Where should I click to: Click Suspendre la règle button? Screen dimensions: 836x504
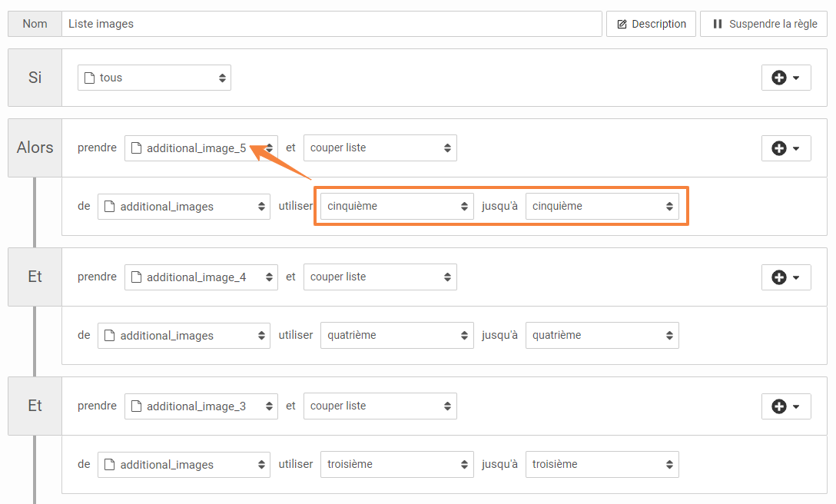pyautogui.click(x=763, y=24)
